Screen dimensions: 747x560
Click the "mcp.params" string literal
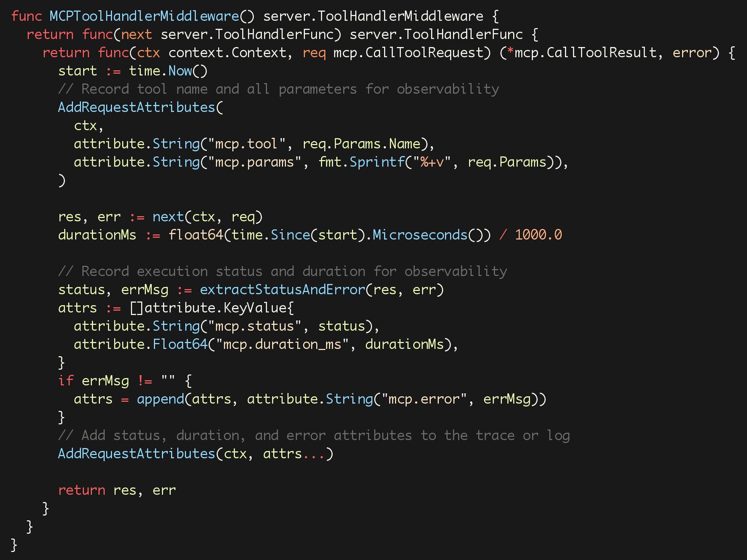coord(254,162)
